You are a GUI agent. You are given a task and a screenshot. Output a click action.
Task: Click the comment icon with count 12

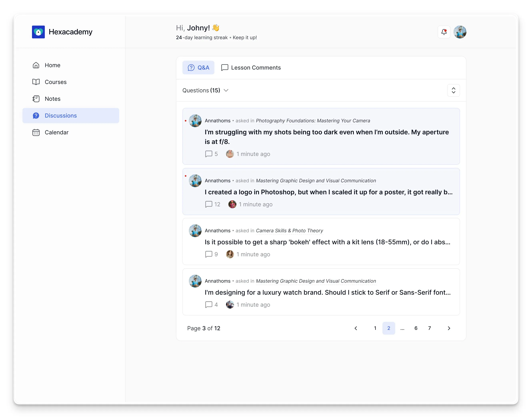[x=209, y=204]
